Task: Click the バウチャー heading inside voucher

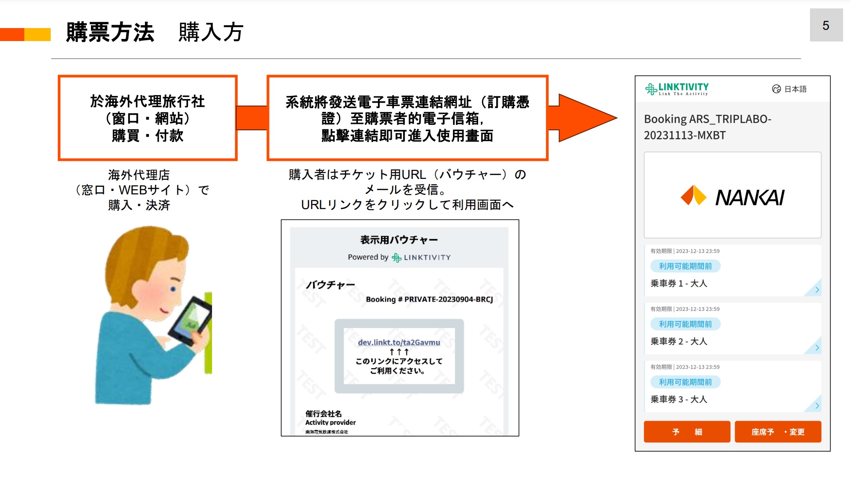Action: (330, 285)
